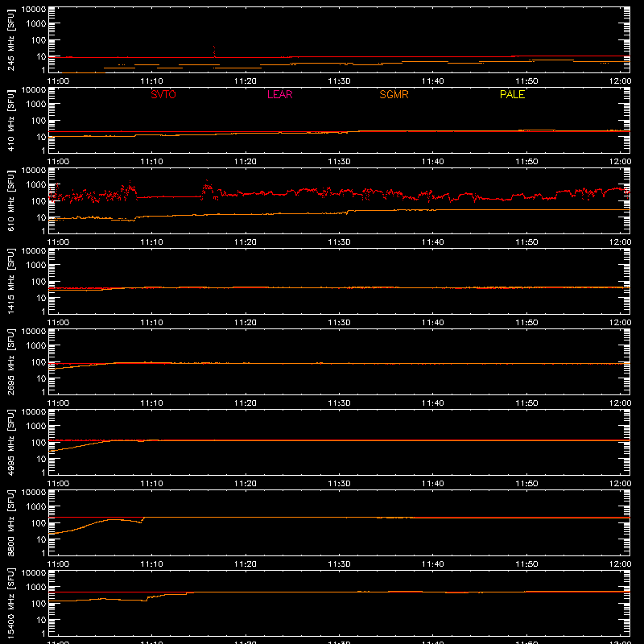Image resolution: width=644 pixels, height=644 pixels.
Task: Click the 10 tick label on 1415 MHz axis
Action: tap(41, 298)
